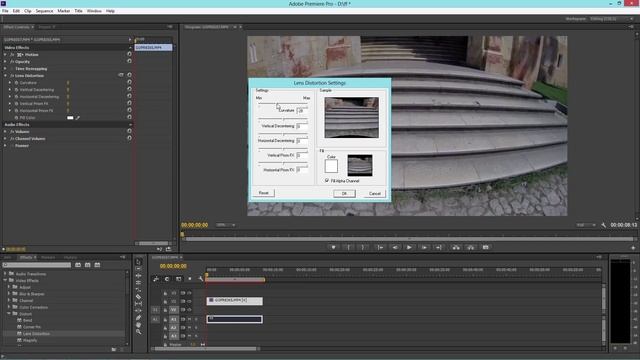Toggle the Lens Distortion fx switch

coord(12,76)
